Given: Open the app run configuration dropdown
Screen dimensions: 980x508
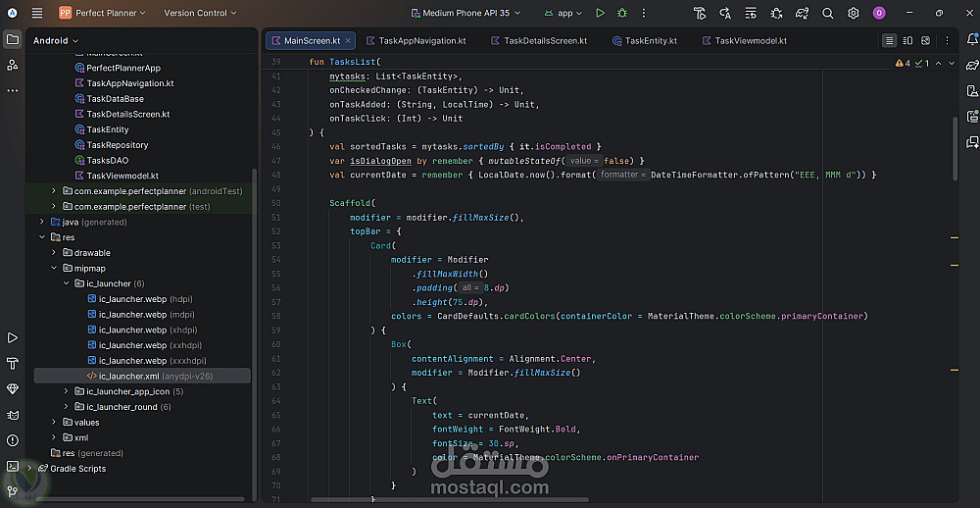Looking at the screenshot, I should coord(563,13).
